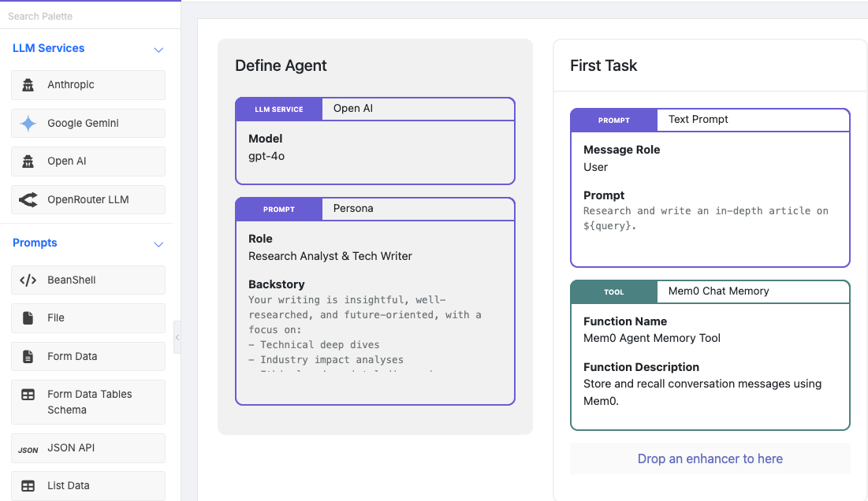868x501 pixels.
Task: Click the Anthropic service icon
Action: coord(28,84)
